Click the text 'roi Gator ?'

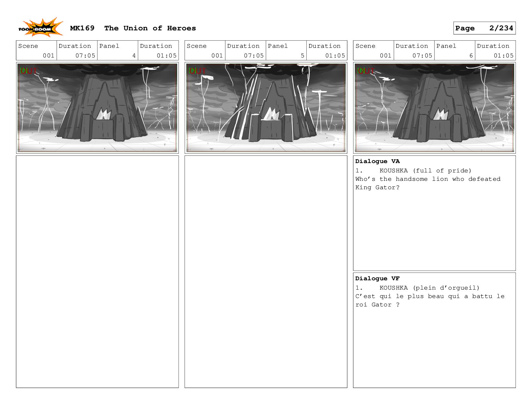pyautogui.click(x=377, y=304)
